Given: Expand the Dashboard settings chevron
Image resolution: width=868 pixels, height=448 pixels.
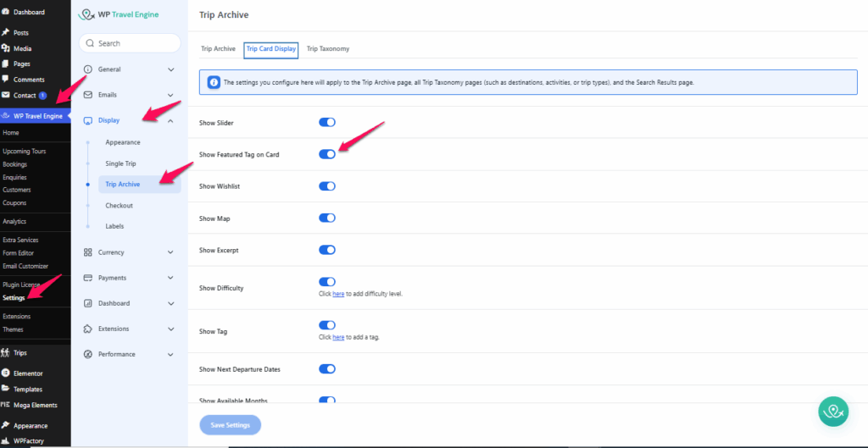Looking at the screenshot, I should (x=170, y=303).
